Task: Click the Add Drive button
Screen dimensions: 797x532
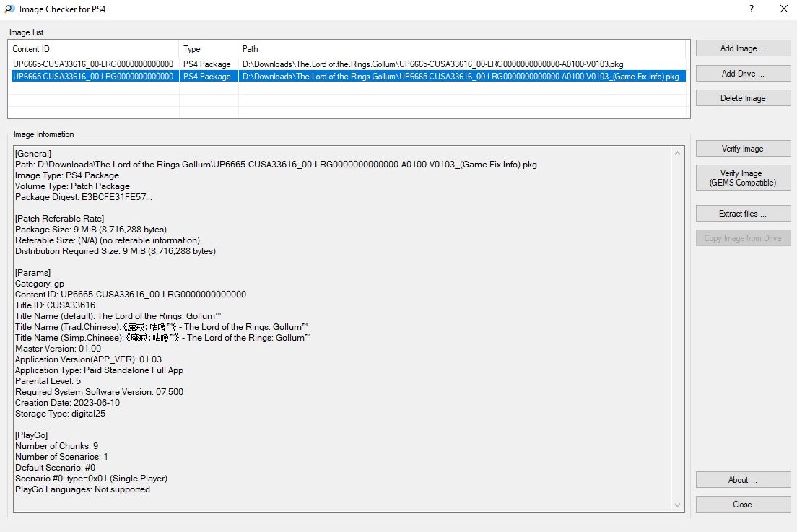Action: coord(743,73)
